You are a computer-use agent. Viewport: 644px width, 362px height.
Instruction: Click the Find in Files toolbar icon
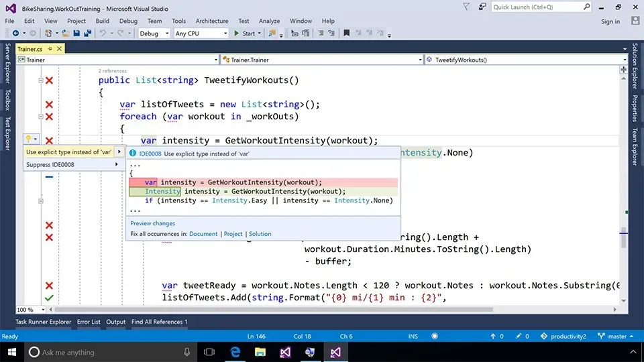[272, 34]
